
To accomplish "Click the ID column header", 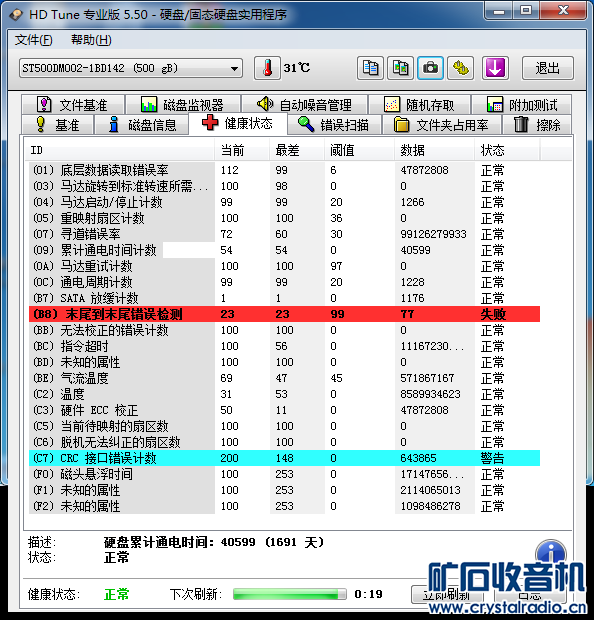I will (x=119, y=150).
